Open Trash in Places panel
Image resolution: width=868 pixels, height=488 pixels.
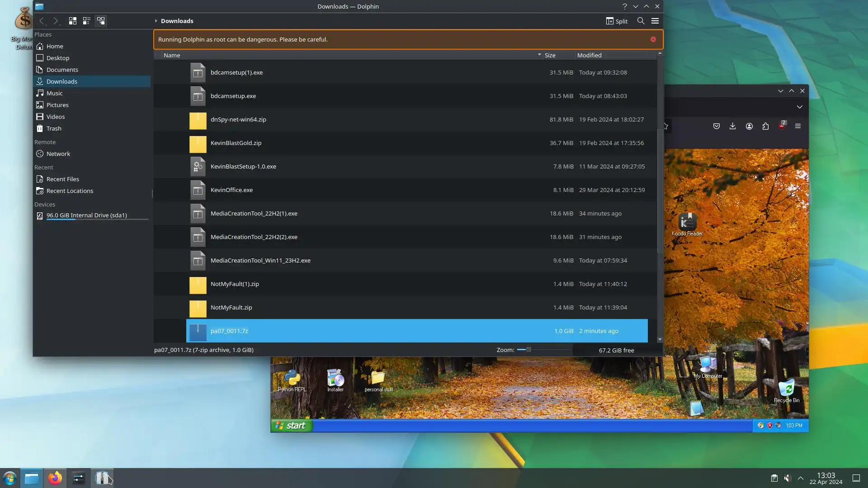[x=54, y=128]
